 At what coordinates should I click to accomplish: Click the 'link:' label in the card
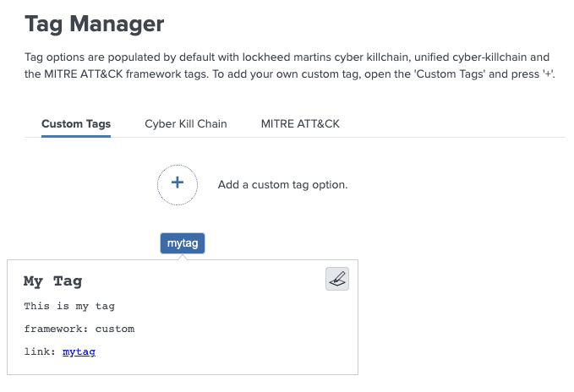point(41,351)
